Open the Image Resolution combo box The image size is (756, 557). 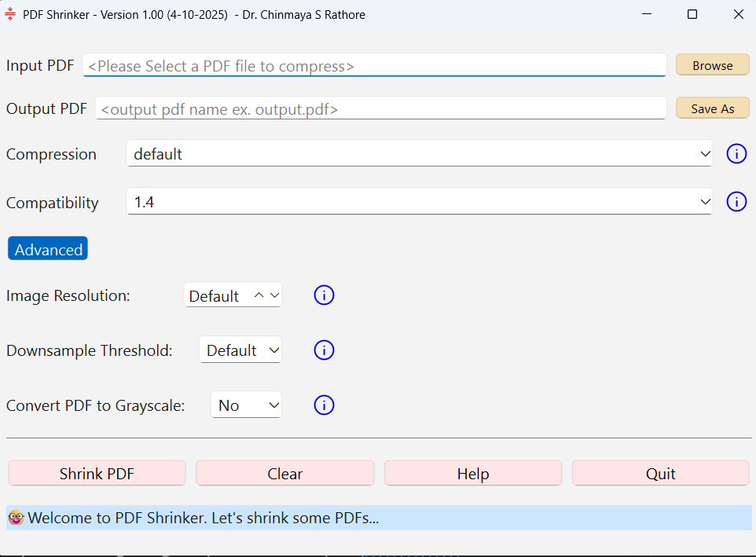(x=233, y=295)
